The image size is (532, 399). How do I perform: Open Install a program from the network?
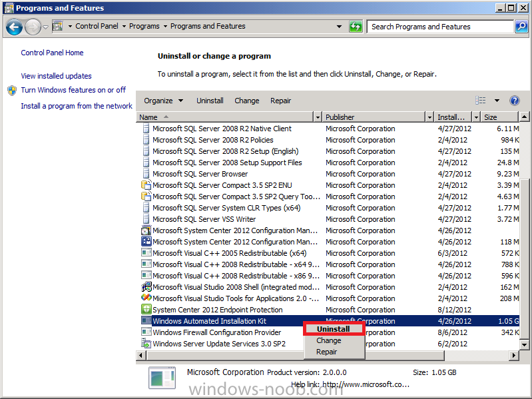click(x=77, y=106)
